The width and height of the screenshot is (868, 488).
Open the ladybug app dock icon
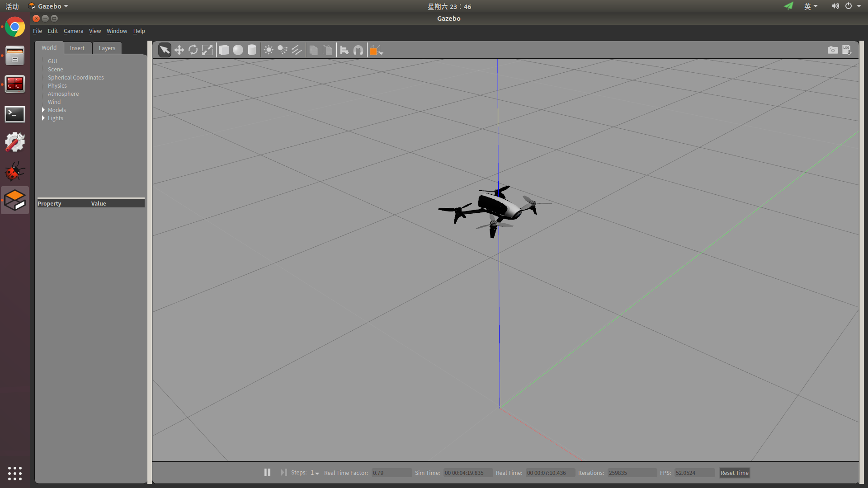click(15, 171)
